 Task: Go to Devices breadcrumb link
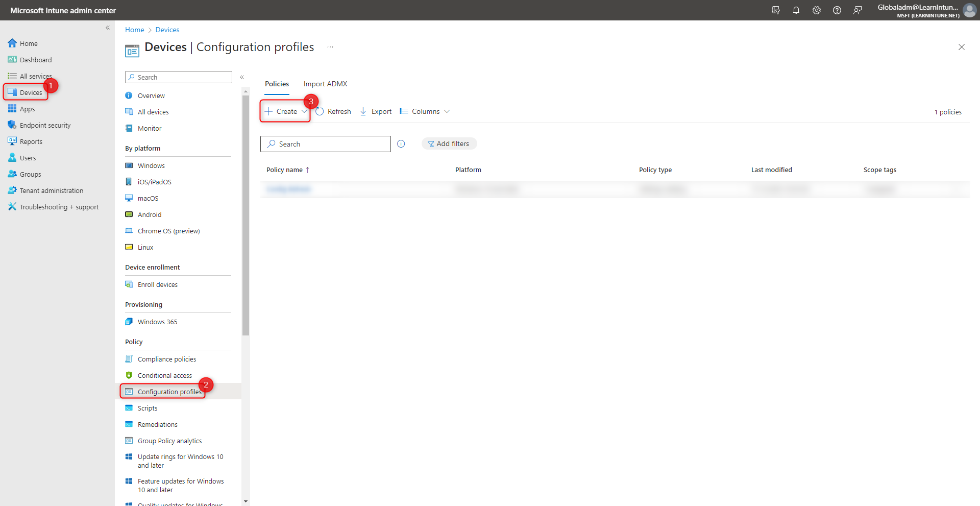167,30
